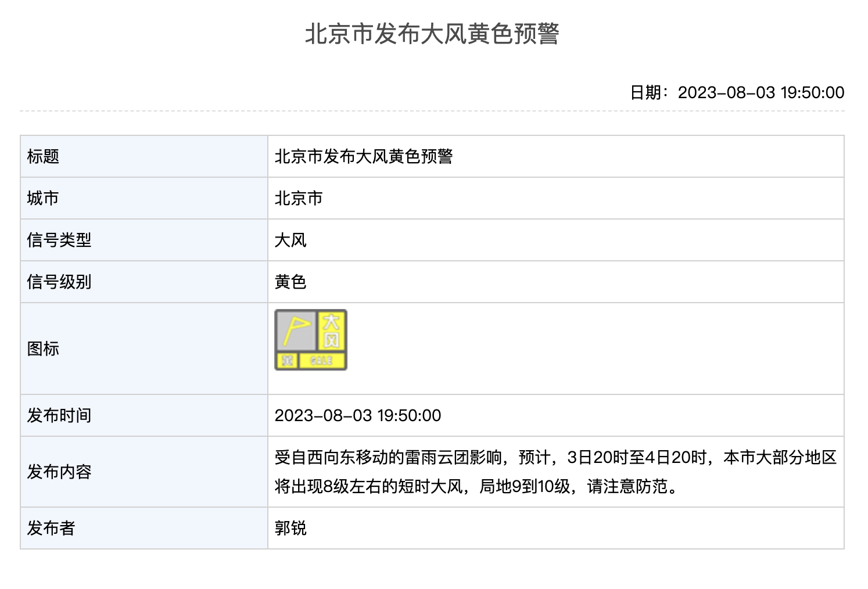Select the 信号类型 row label

tap(59, 240)
